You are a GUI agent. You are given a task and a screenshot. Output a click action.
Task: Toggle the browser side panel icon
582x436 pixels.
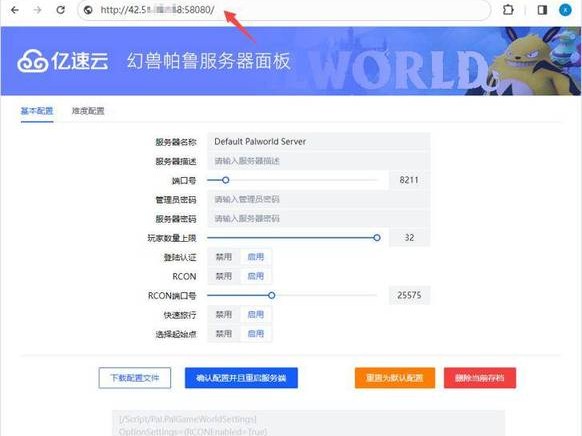tap(542, 10)
